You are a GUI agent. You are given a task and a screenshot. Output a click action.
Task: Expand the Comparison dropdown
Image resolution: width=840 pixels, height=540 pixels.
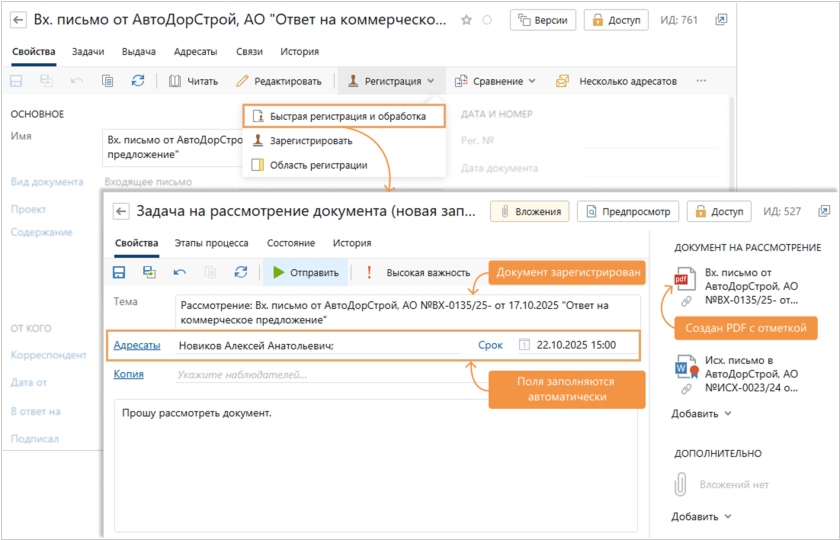pos(495,81)
